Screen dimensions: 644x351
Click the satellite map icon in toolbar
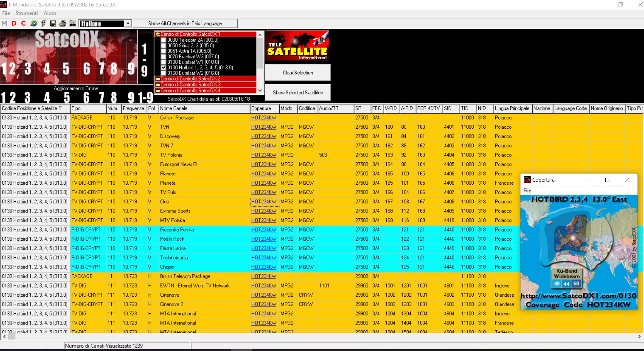click(73, 23)
